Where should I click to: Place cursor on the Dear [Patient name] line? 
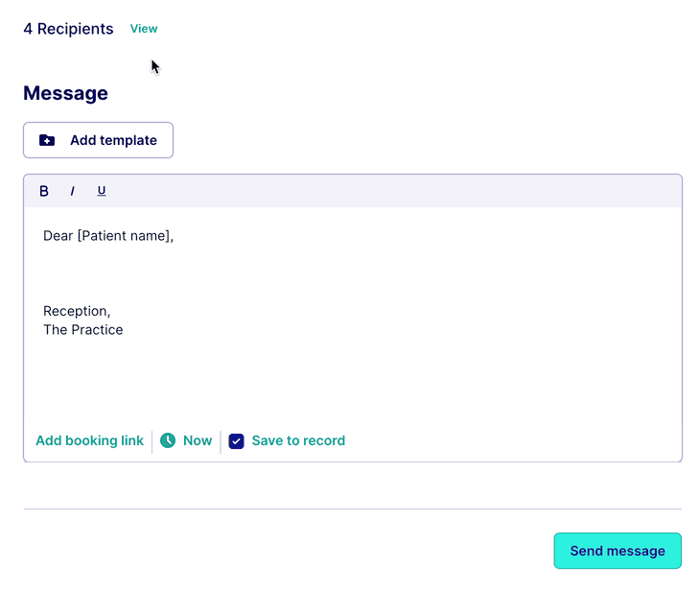pyautogui.click(x=108, y=235)
